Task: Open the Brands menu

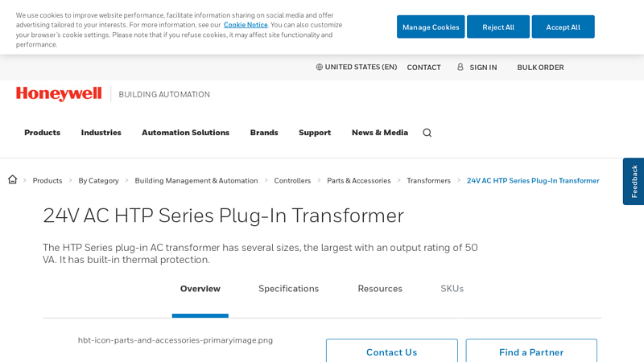Action: 264,133
